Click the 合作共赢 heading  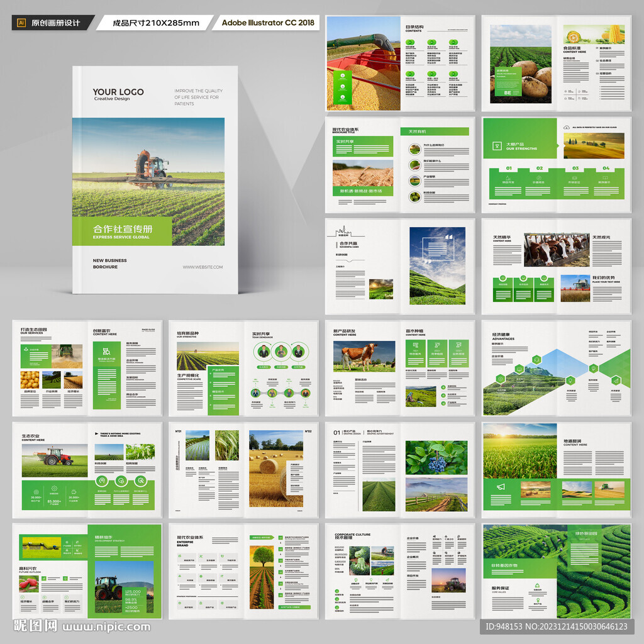(348, 243)
